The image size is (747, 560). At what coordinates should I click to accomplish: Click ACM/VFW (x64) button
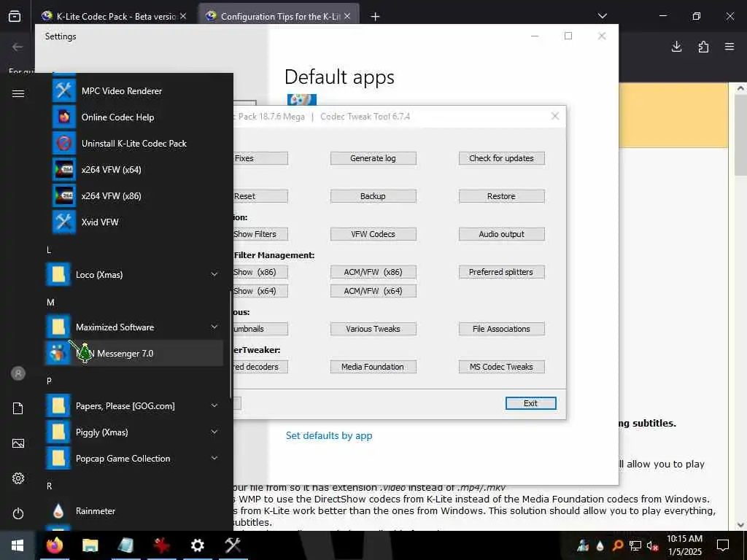pyautogui.click(x=373, y=291)
